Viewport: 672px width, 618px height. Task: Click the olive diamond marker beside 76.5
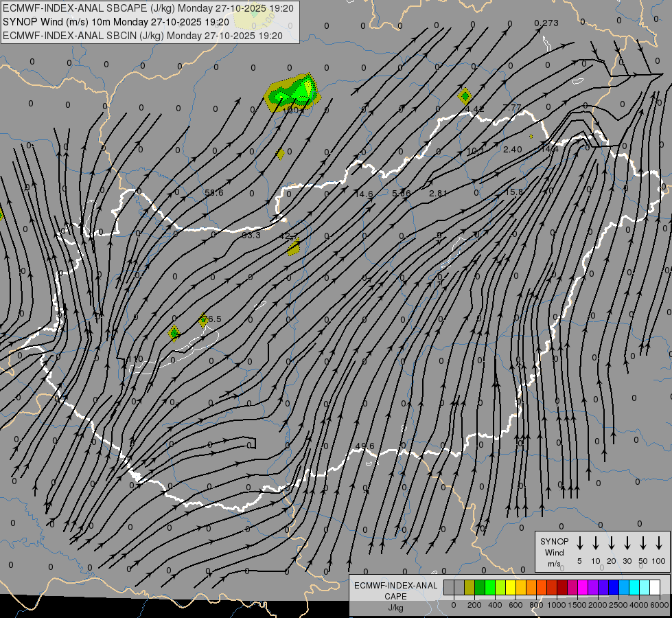click(x=204, y=320)
